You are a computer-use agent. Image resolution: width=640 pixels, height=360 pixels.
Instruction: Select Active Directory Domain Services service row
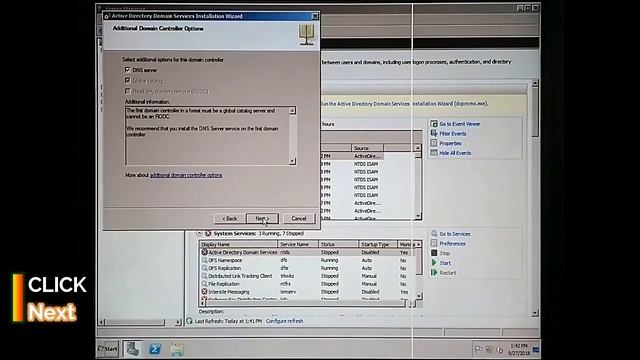pyautogui.click(x=308, y=252)
